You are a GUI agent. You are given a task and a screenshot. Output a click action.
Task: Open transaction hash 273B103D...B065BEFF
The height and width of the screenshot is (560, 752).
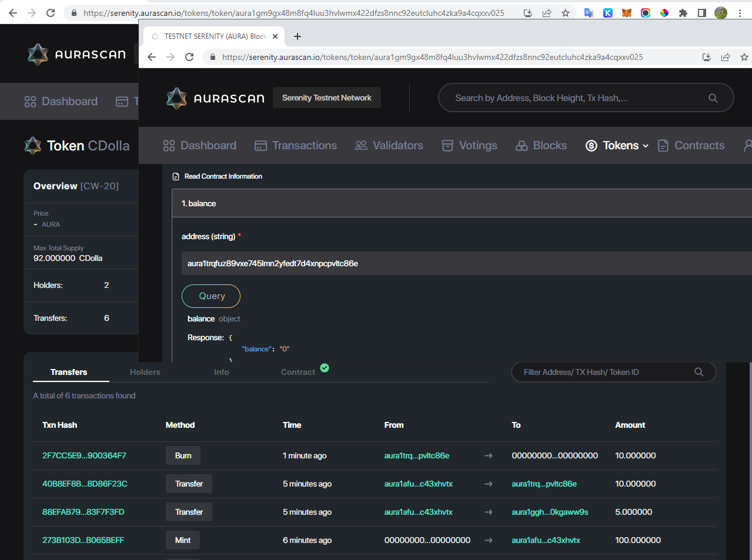coord(83,540)
